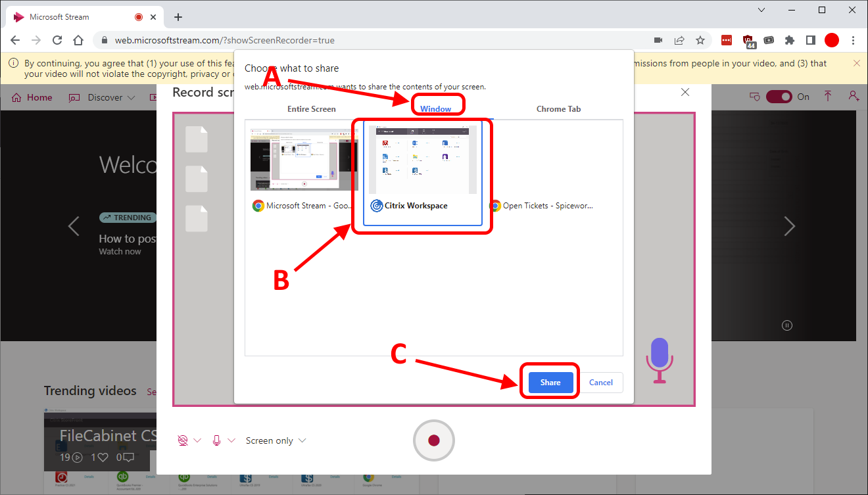
Task: Click the address bar URL
Action: point(225,40)
